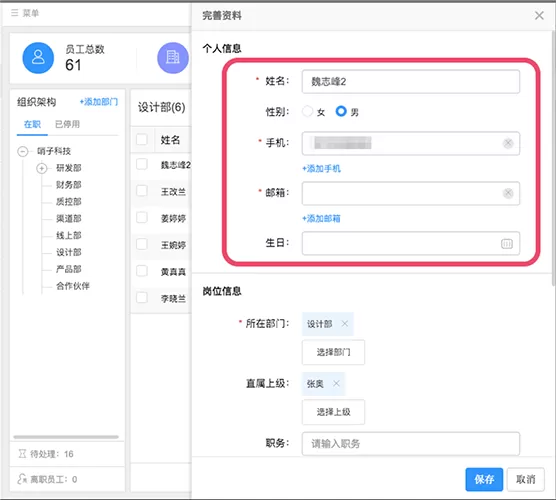The height and width of the screenshot is (500, 556).
Task: Click the 魏志峰2 name in the table
Action: tap(176, 165)
